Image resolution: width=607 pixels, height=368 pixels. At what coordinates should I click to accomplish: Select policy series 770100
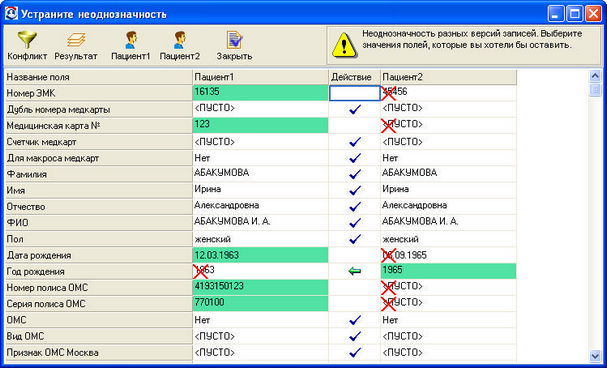[x=261, y=304]
